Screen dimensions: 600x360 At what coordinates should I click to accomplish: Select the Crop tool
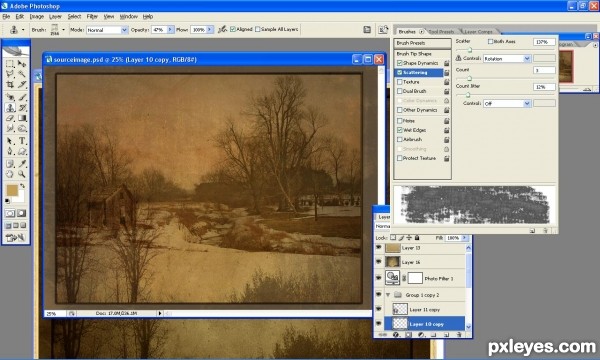[10, 84]
